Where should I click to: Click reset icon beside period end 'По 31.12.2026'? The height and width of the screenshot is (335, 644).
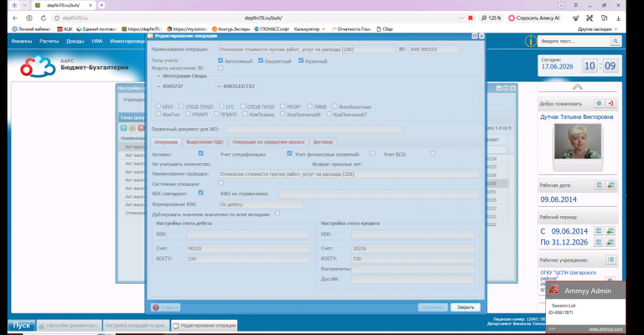click(610, 242)
